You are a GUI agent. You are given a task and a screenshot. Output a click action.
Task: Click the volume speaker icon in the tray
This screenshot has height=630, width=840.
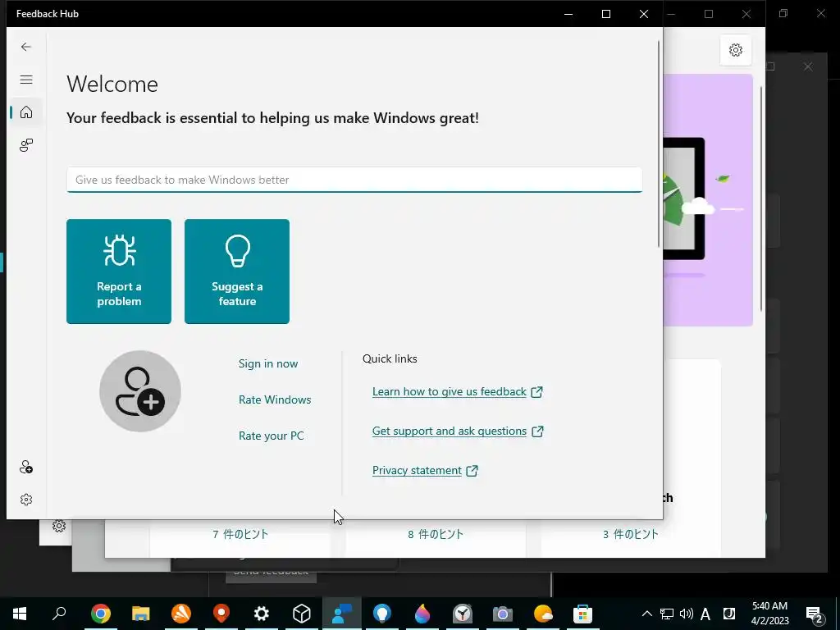coord(687,614)
